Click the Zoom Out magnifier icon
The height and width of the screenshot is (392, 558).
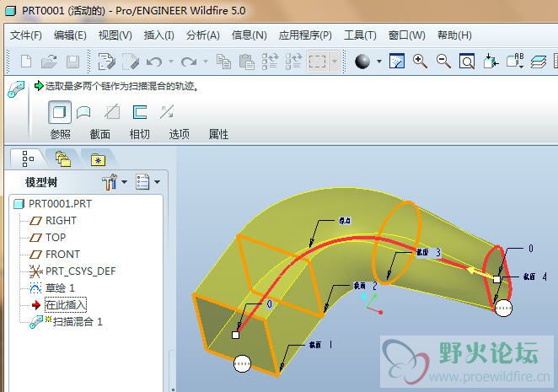(x=443, y=61)
